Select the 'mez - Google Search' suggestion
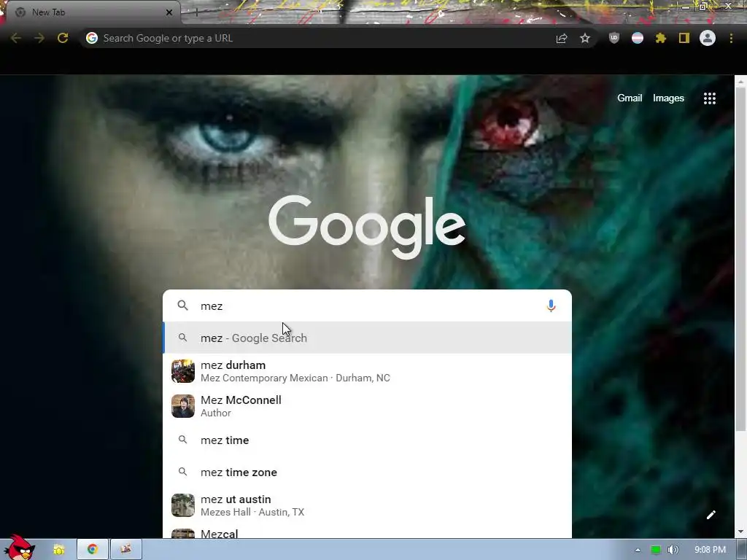The width and height of the screenshot is (747, 560). click(x=368, y=338)
